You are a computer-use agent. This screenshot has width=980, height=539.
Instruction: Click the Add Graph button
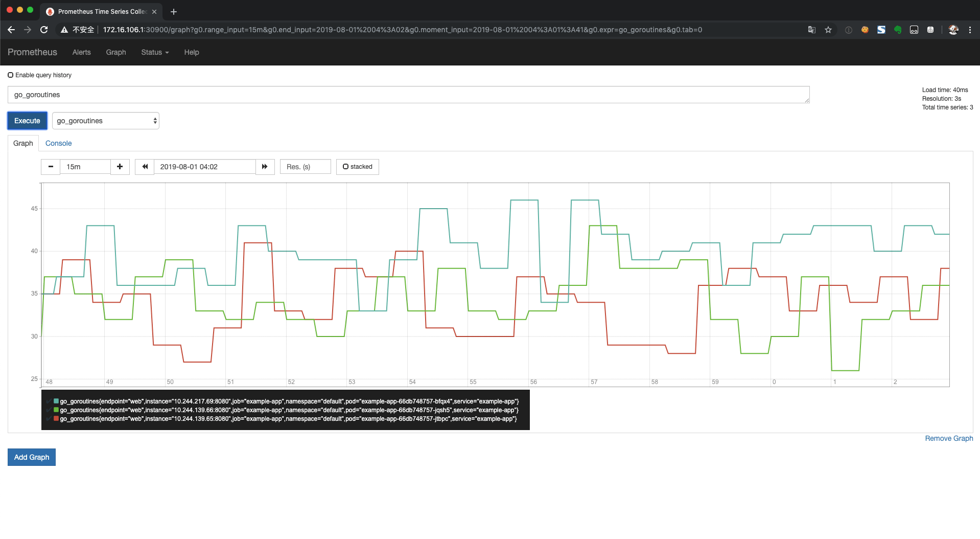pyautogui.click(x=32, y=457)
